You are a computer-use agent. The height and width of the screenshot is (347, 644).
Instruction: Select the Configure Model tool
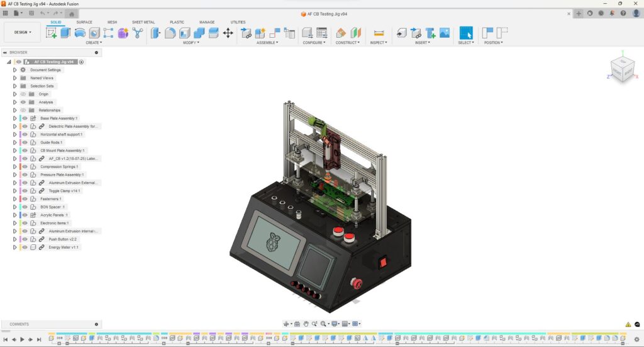(307, 33)
